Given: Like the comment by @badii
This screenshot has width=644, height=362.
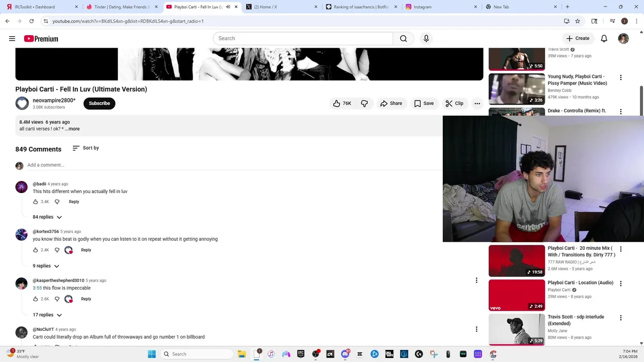Looking at the screenshot, I should coord(35,202).
